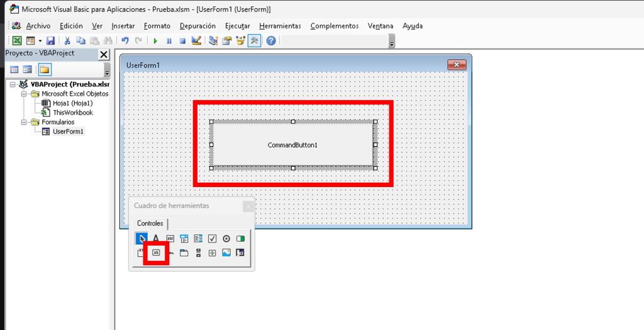Choose the TextBox control in the toolbox
The image size is (644, 330).
coord(170,239)
